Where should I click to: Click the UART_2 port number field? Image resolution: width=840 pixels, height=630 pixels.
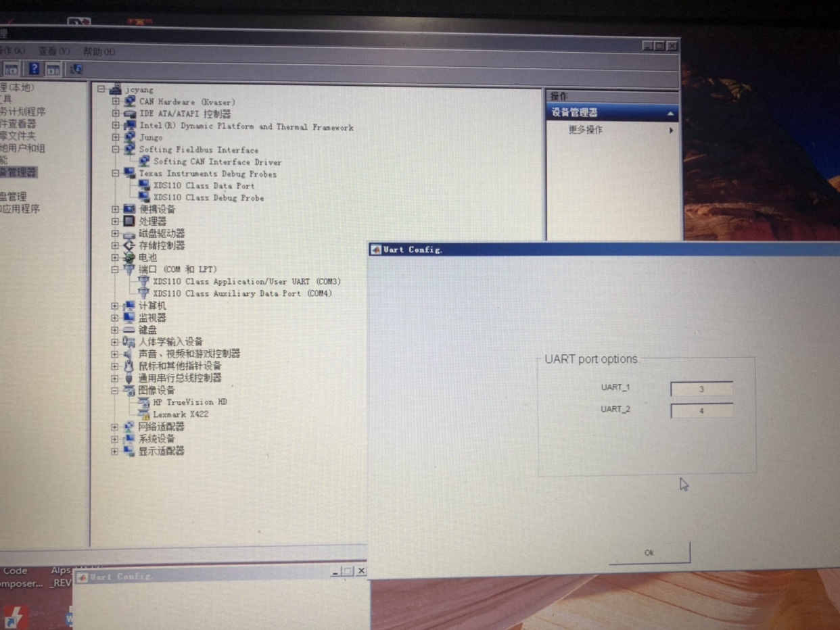[x=701, y=410]
